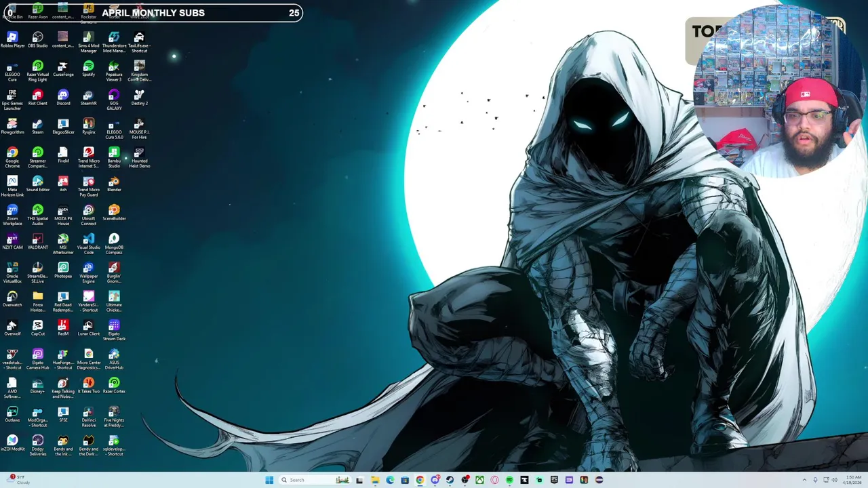The height and width of the screenshot is (488, 868).
Task: Select the Razer Cortex desktop icon
Action: 114,386
